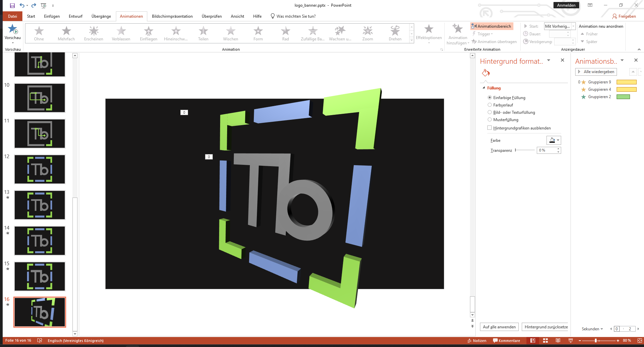Click the Alle wiedergeben button

point(596,72)
